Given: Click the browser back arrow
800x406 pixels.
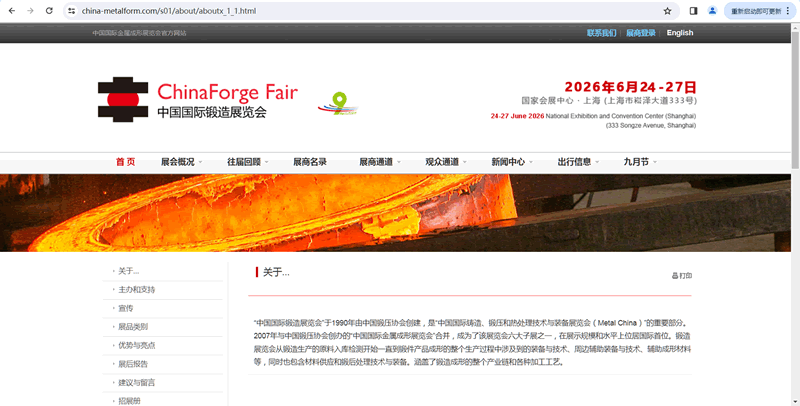Looking at the screenshot, I should click(10, 11).
